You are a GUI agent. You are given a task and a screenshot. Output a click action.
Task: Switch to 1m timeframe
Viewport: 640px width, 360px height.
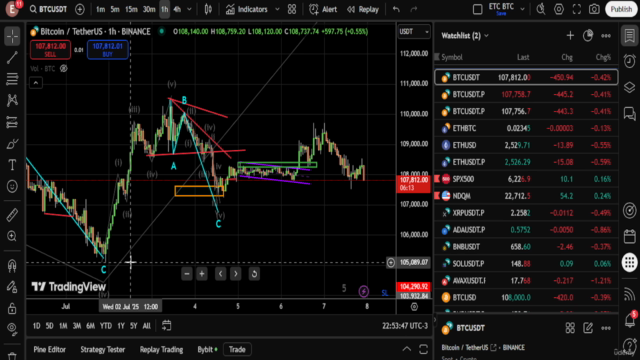click(100, 9)
